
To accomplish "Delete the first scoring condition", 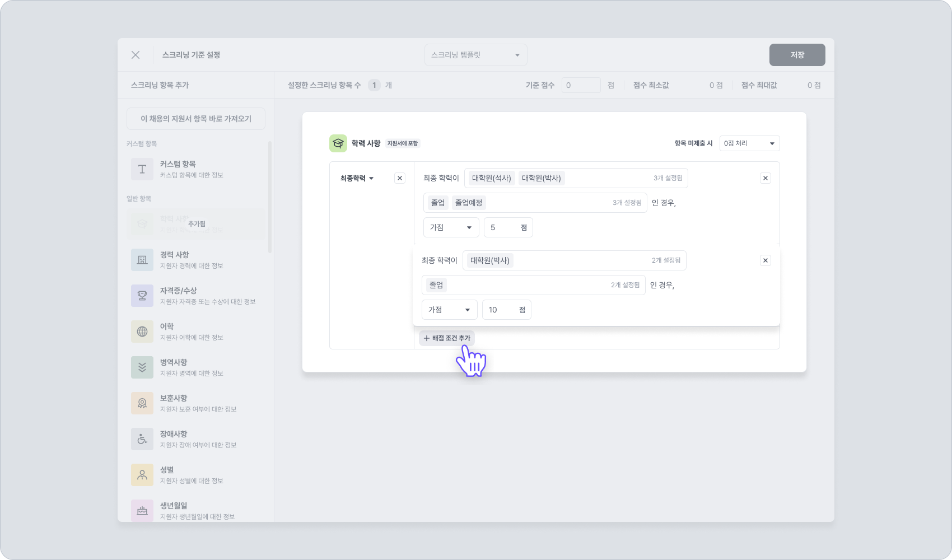I will click(x=766, y=178).
